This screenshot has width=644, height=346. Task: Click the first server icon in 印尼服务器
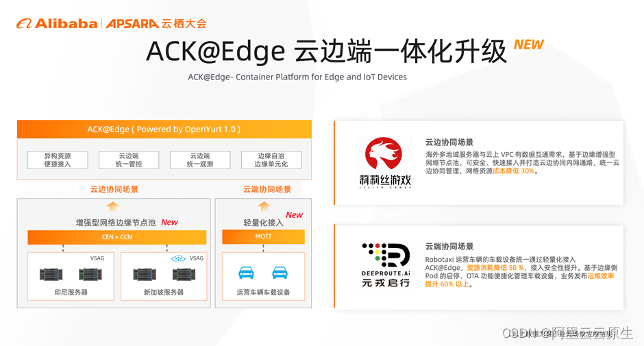click(x=51, y=274)
